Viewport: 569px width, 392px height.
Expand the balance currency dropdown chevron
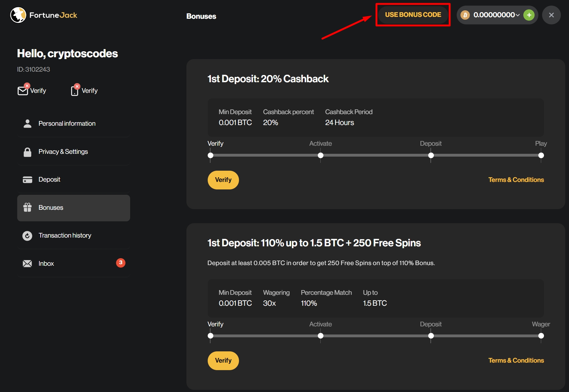(518, 15)
